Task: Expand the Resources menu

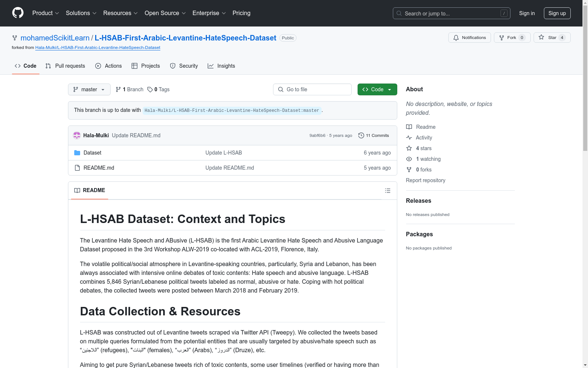Action: 121,13
